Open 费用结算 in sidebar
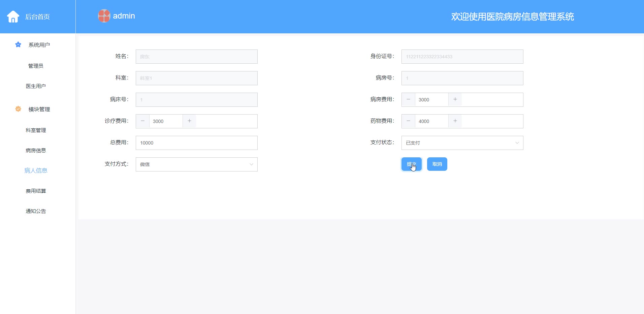 36,191
